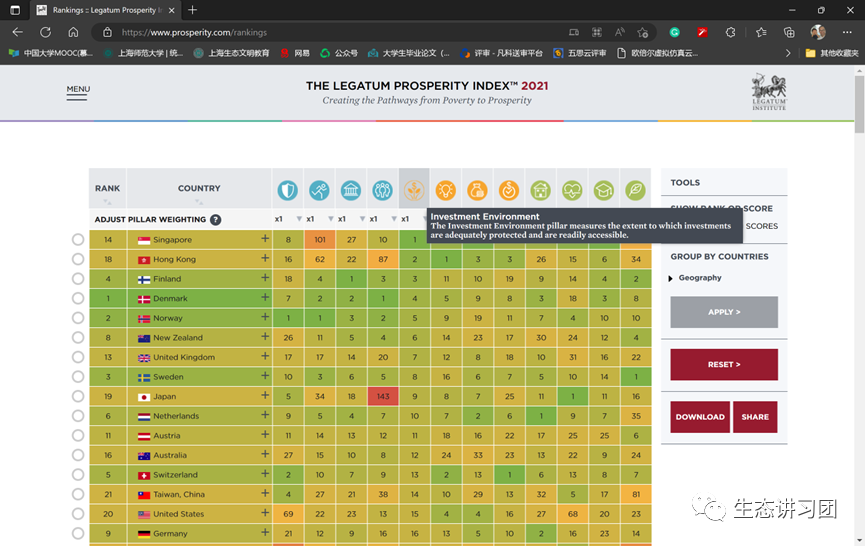Select the radio button beside Norway
This screenshot has height=546, width=865.
coord(78,318)
